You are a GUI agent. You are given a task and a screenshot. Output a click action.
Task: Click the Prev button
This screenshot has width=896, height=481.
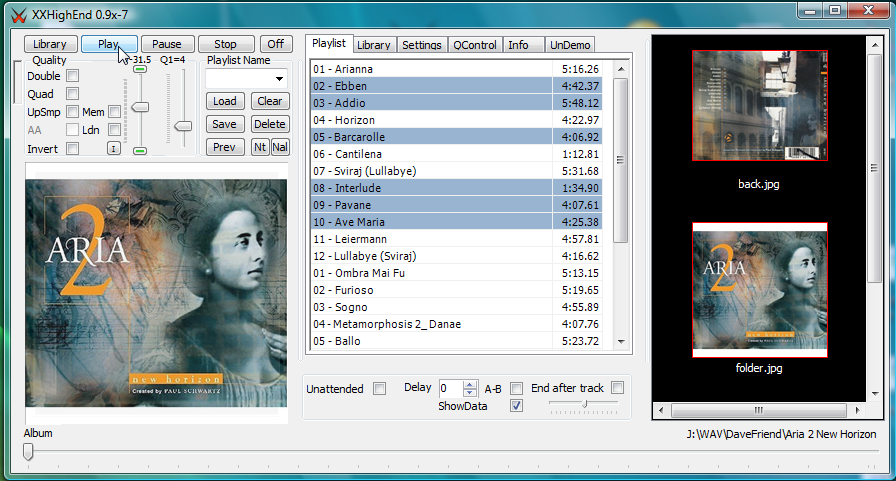point(225,147)
